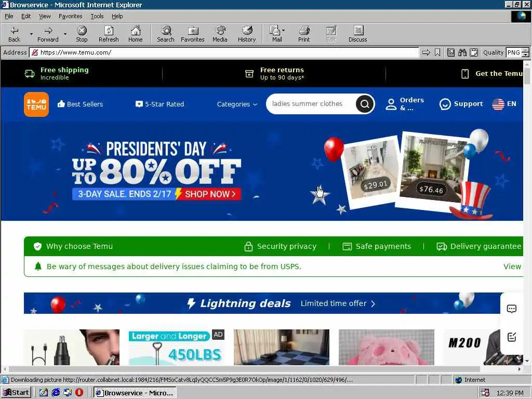Open the File menu
The height and width of the screenshot is (399, 532).
coord(9,16)
